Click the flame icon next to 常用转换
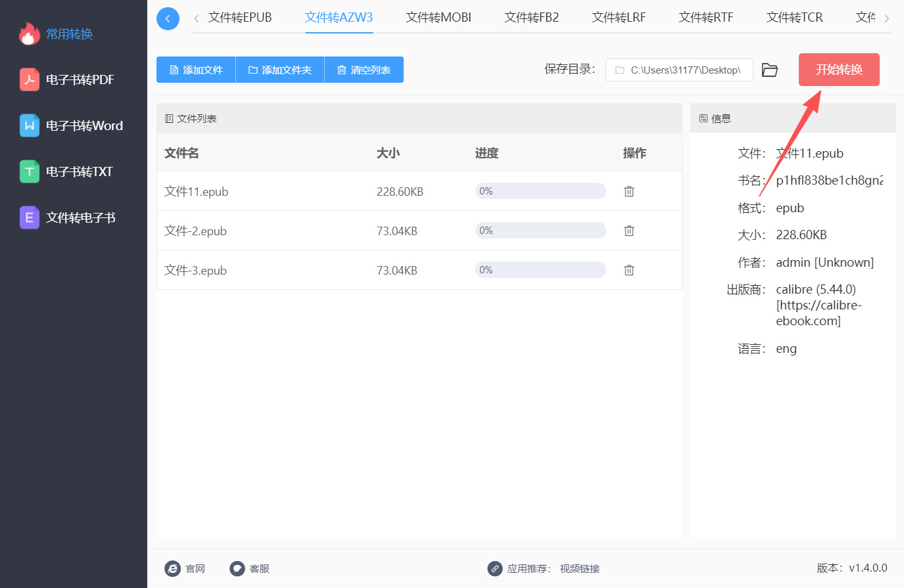 (x=29, y=34)
